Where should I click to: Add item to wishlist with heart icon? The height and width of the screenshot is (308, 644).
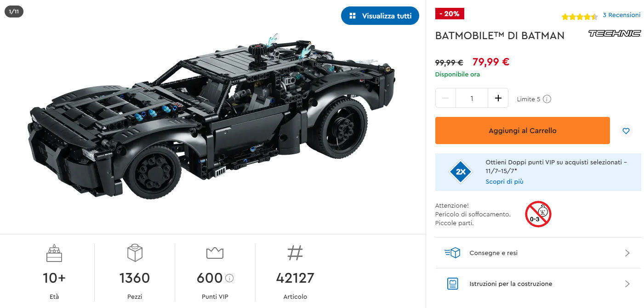point(626,131)
